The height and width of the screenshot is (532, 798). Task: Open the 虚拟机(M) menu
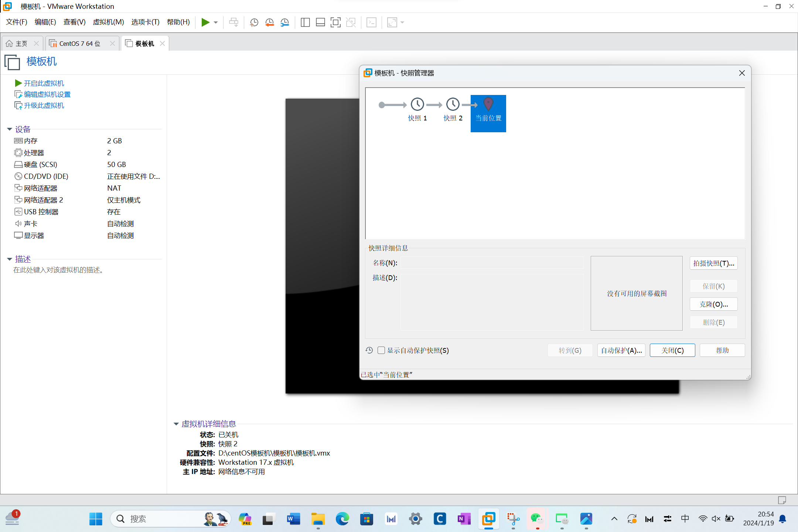pyautogui.click(x=108, y=22)
